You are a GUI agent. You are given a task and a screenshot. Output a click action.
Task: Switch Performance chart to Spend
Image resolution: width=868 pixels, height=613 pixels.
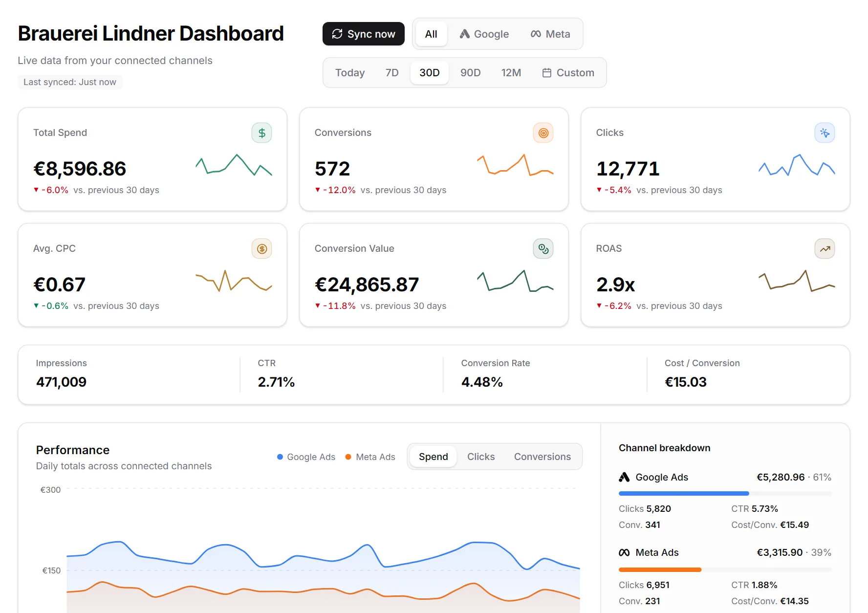coord(434,457)
